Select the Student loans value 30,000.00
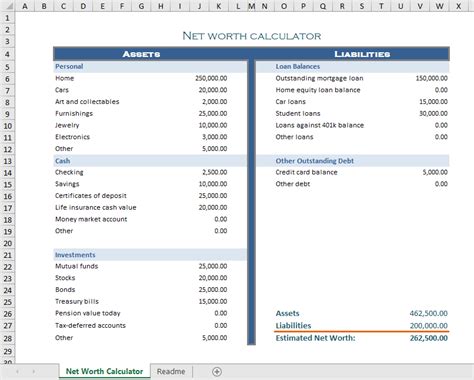 [433, 113]
